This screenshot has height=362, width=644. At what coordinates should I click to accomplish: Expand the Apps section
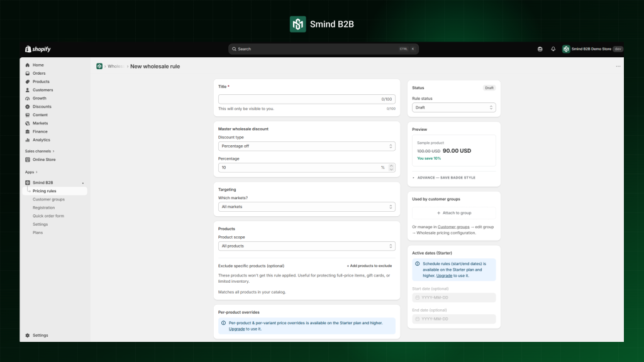coord(31,172)
